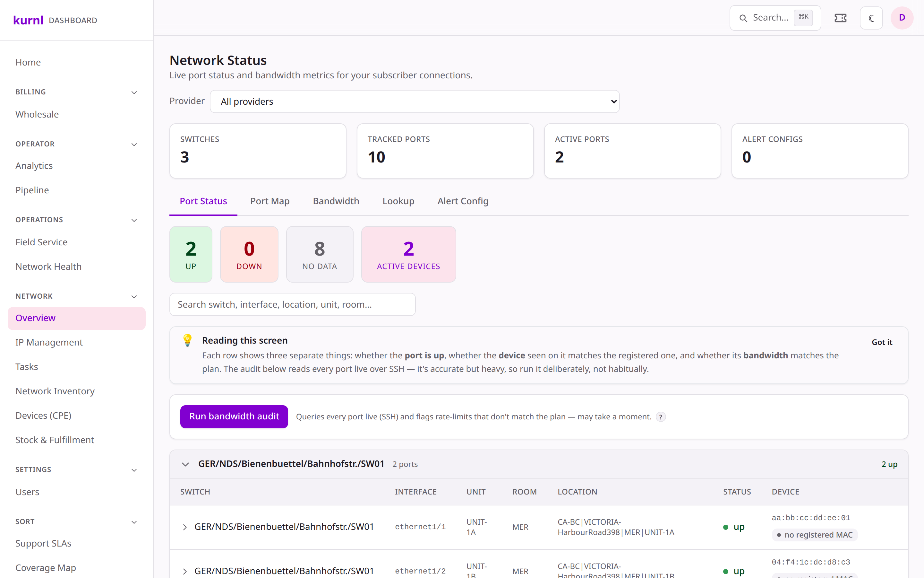Open Network Inventory
Screen dimensions: 924x578
pyautogui.click(x=76, y=391)
